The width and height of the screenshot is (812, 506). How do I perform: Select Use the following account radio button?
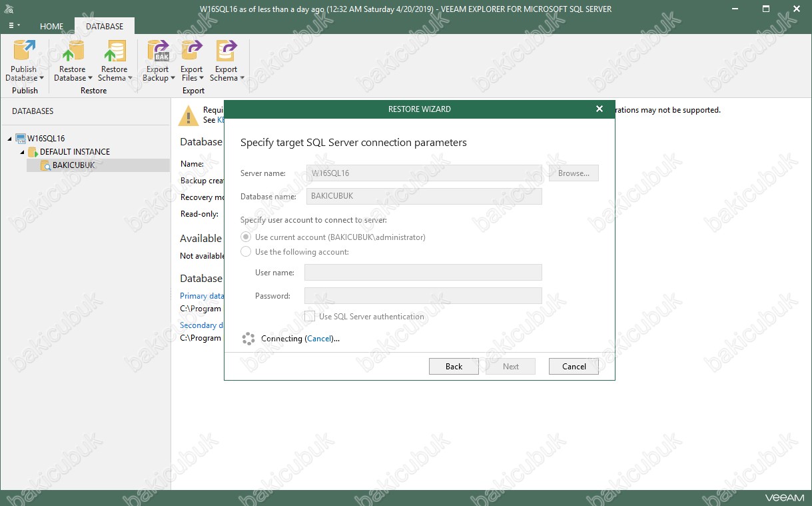246,252
